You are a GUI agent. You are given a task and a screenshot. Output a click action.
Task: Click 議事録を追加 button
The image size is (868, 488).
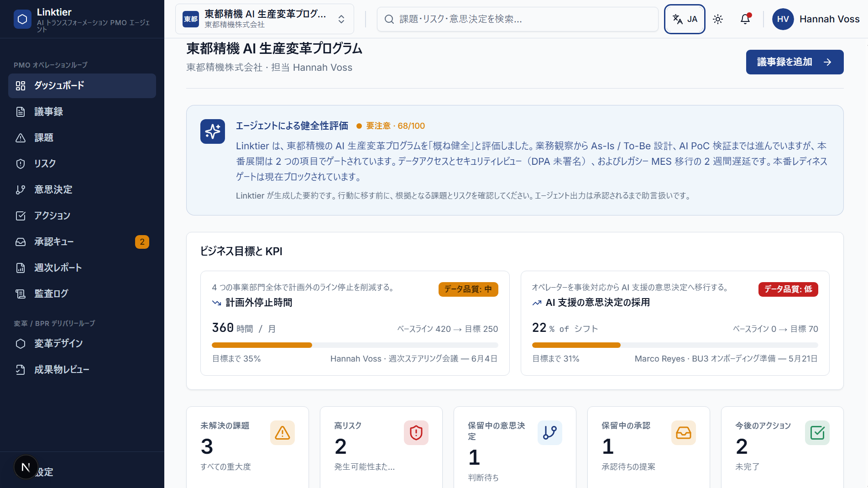click(x=795, y=62)
